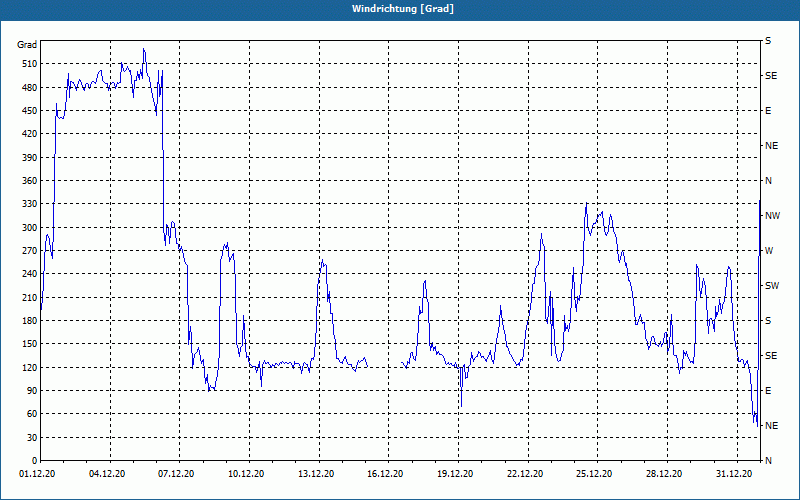
Task: Select the 210 tick label
Action: point(29,297)
